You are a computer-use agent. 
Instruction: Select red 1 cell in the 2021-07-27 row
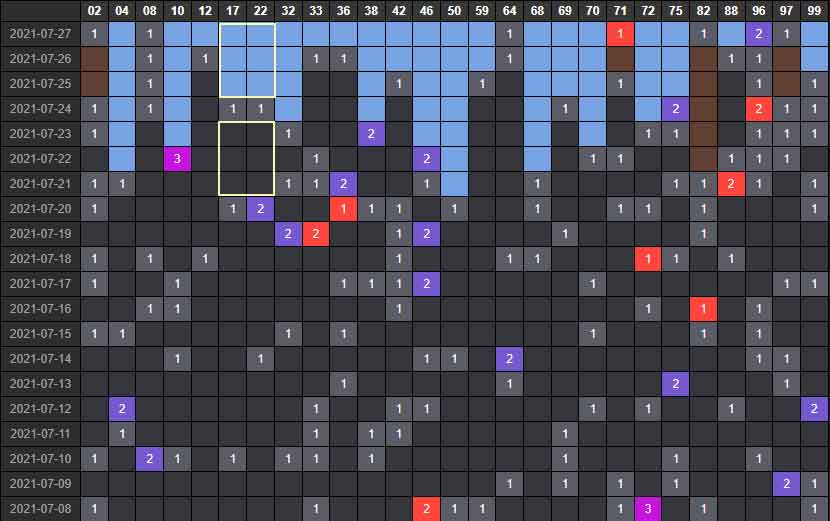coord(620,33)
